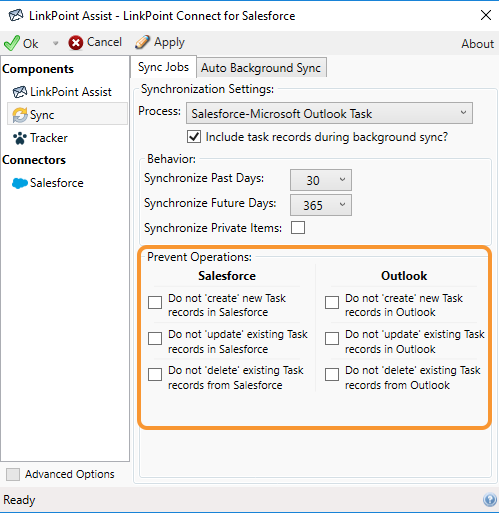
Task: Click the Synchronize Past Days label
Action: point(204,178)
